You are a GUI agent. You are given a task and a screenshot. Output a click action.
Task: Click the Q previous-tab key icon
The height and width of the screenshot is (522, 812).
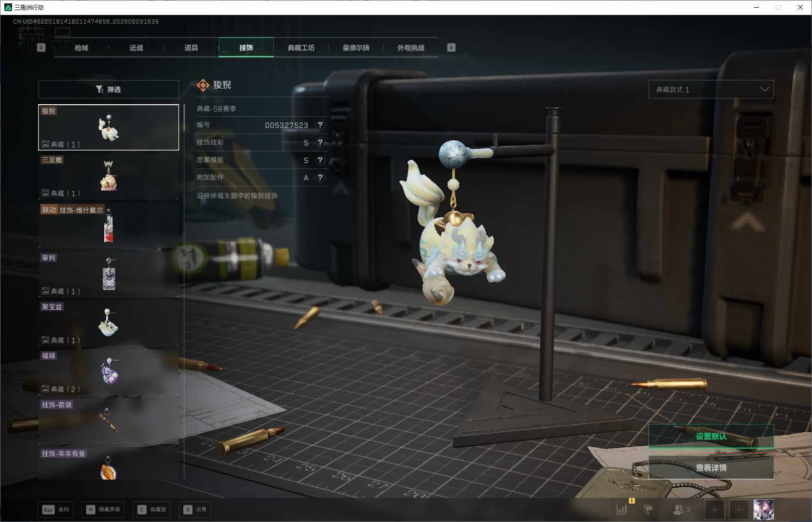41,47
